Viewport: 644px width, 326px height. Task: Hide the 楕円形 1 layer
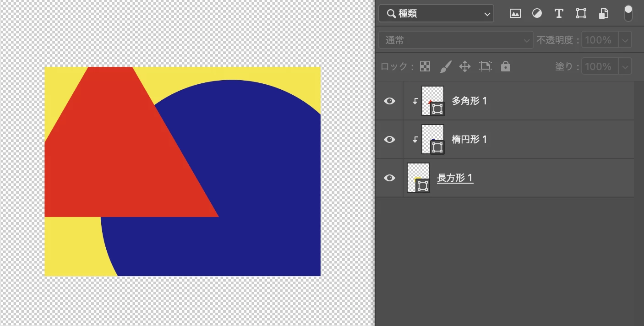point(389,139)
